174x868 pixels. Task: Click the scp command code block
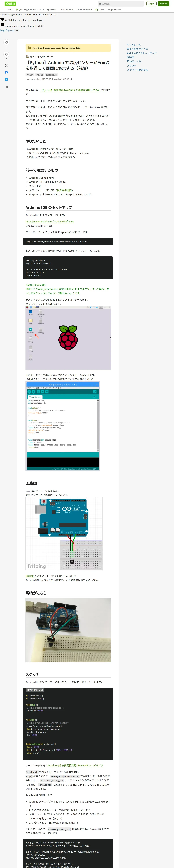pyautogui.click(x=68, y=242)
